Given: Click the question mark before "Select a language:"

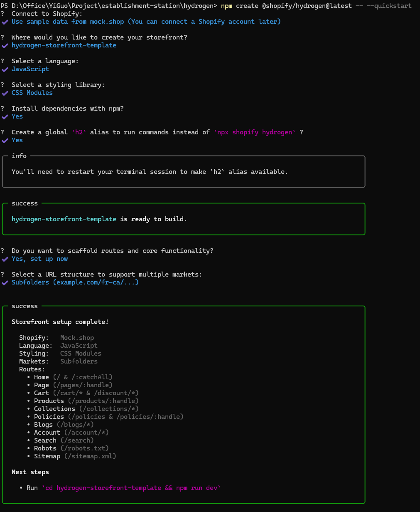Looking at the screenshot, I should pos(2,61).
